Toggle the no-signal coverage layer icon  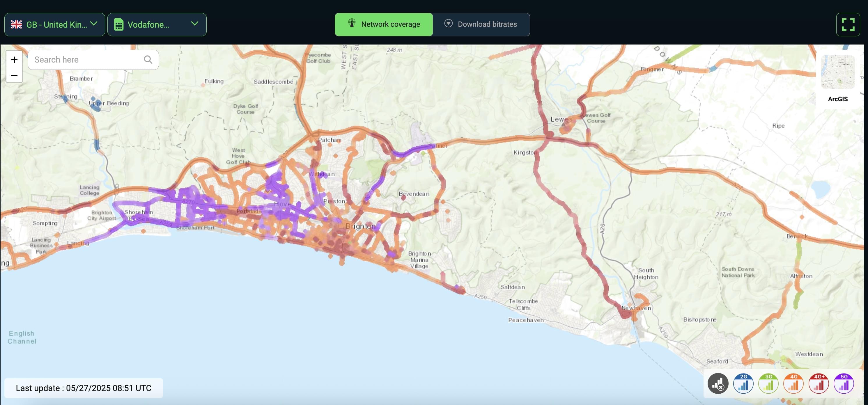point(718,383)
